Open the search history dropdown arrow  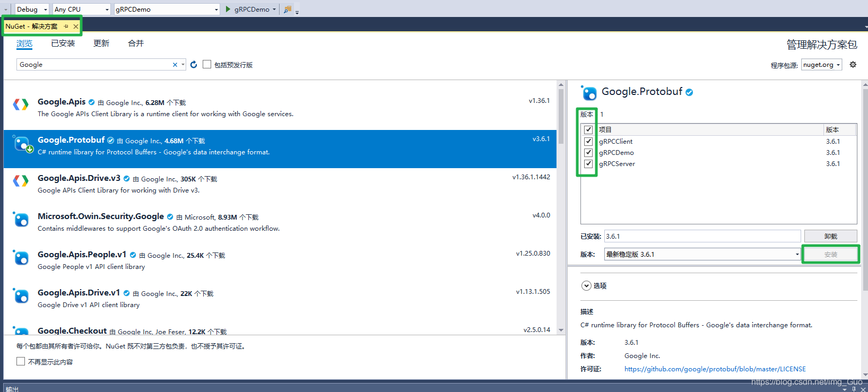click(183, 65)
